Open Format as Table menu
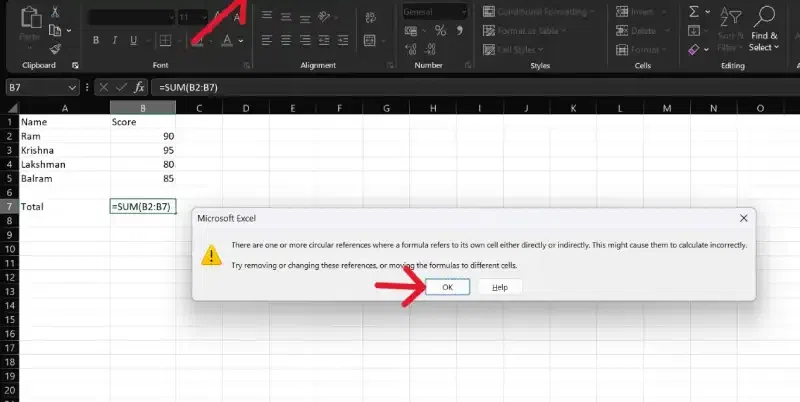800x402 pixels. [x=525, y=31]
